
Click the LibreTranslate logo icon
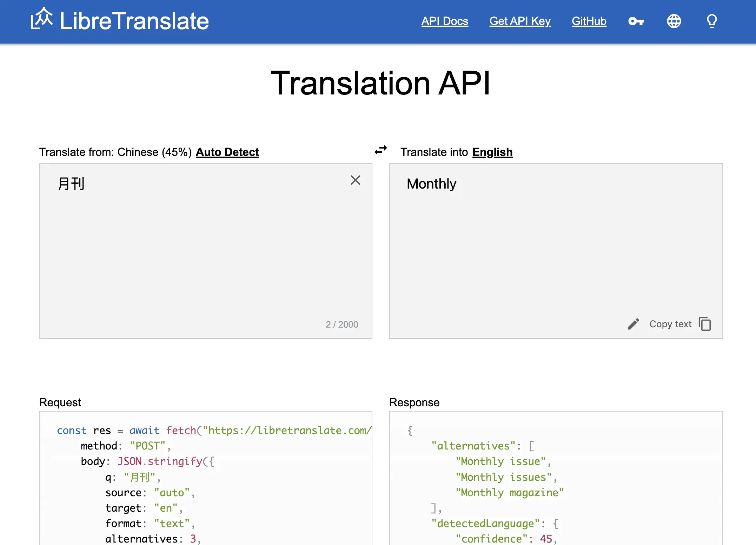pos(45,21)
